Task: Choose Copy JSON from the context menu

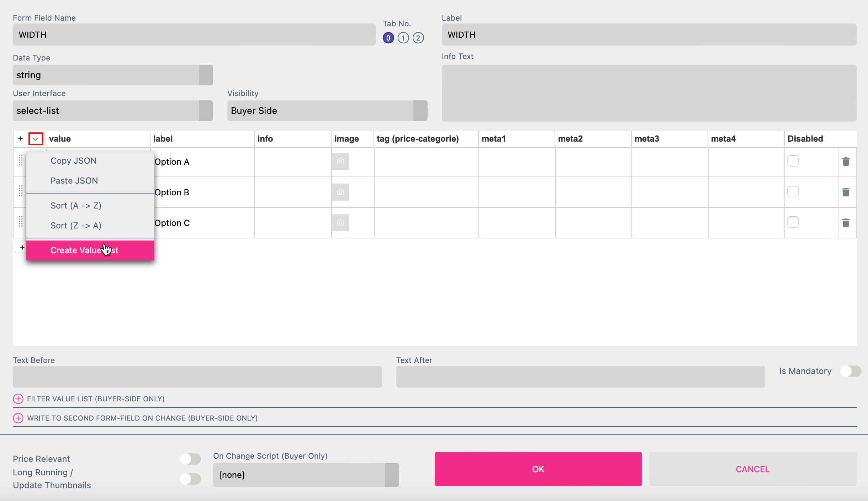Action: tap(73, 160)
